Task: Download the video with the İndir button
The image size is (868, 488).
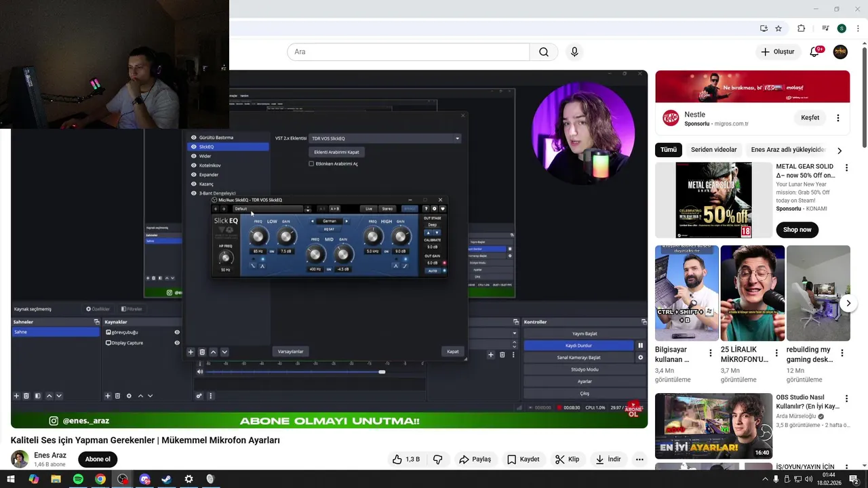Action: 608,460
